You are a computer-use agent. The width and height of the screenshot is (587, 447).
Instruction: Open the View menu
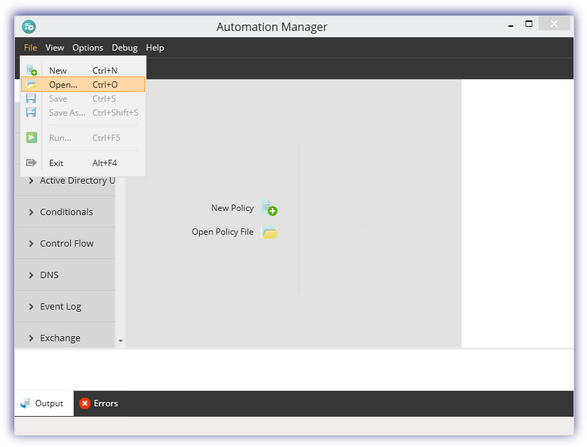coord(55,48)
